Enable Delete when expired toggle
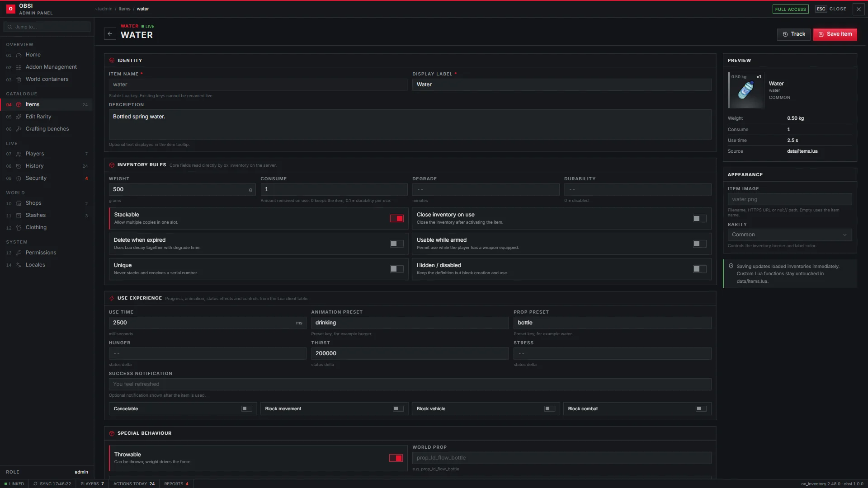The image size is (868, 488). 397,244
